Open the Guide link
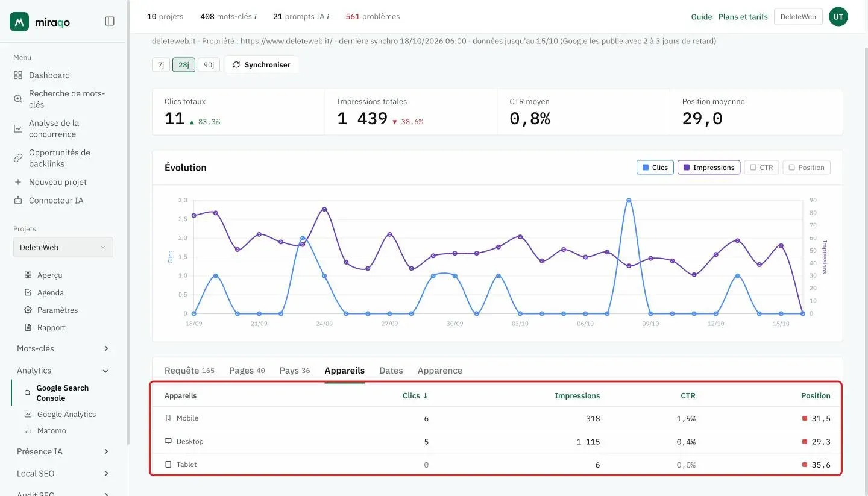The width and height of the screenshot is (868, 496). 702,17
